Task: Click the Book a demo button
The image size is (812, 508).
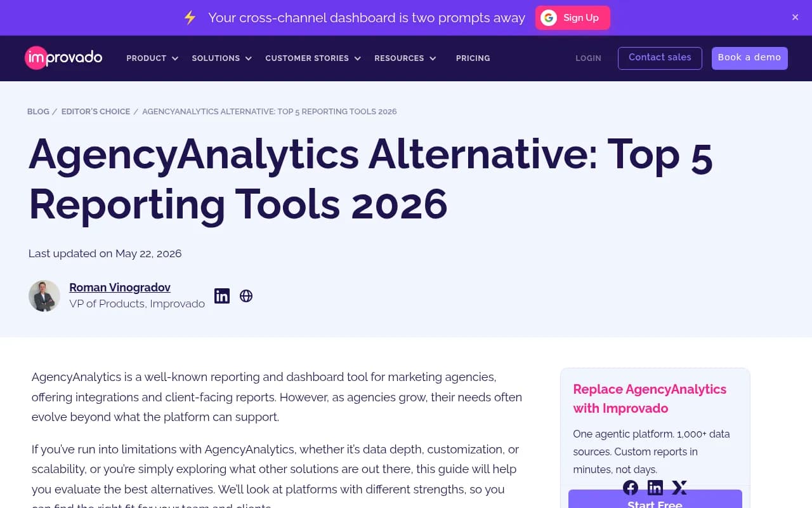Action: (x=749, y=58)
